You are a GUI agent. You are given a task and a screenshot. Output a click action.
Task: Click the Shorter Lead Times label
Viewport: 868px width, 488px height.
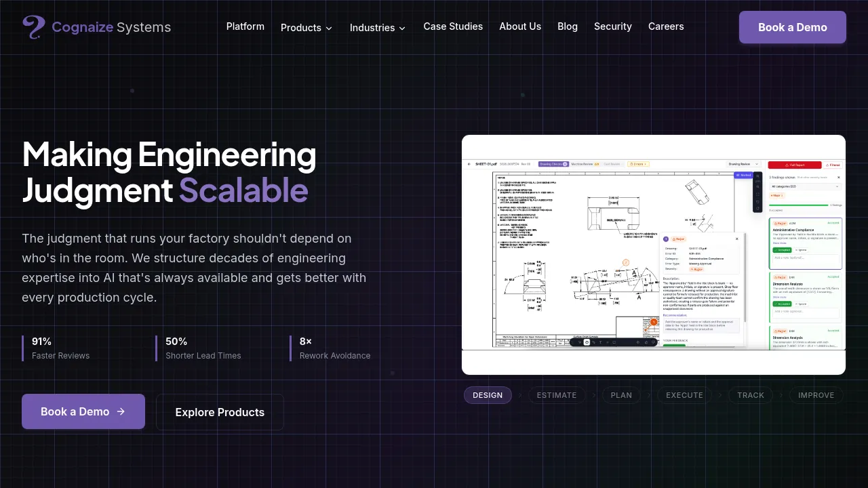[203, 356]
